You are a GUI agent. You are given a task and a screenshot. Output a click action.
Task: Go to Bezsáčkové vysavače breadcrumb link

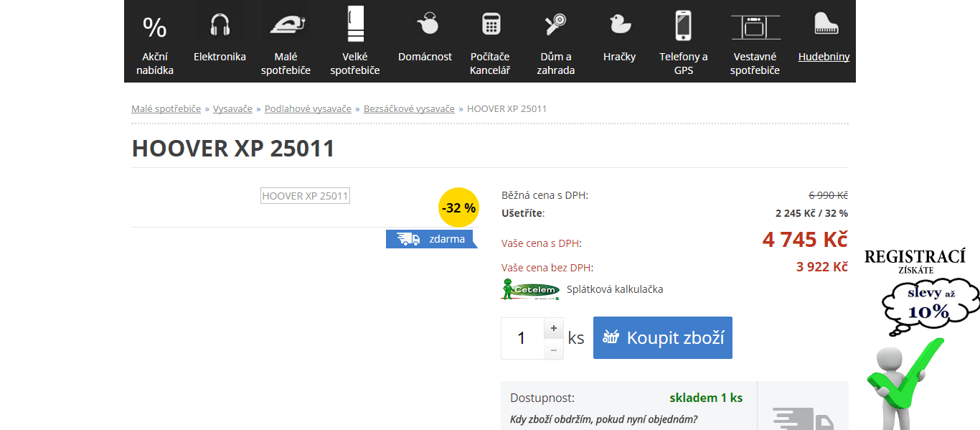409,108
